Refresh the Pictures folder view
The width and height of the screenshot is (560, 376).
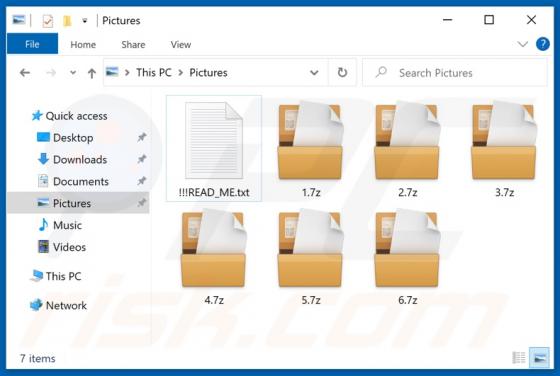point(342,72)
